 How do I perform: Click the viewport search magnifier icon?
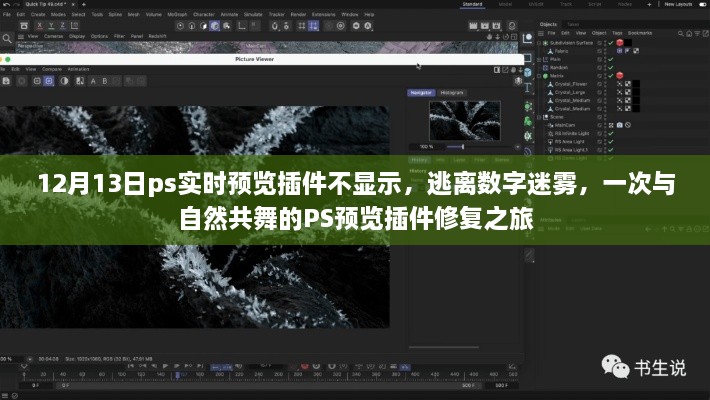click(7, 39)
